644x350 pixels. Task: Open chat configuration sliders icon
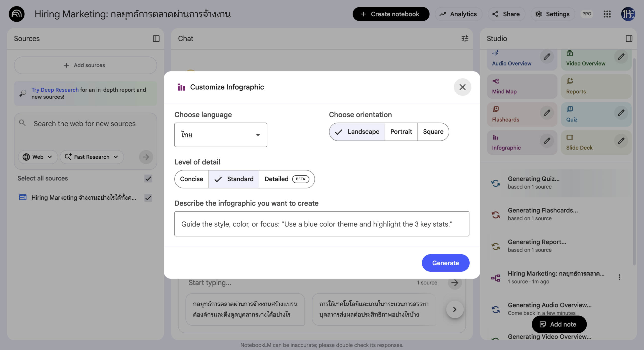coord(465,39)
